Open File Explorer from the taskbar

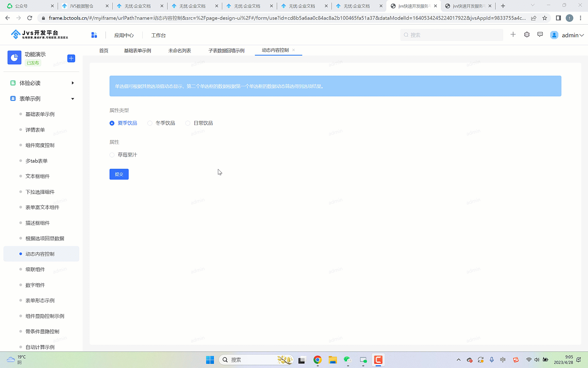point(332,360)
